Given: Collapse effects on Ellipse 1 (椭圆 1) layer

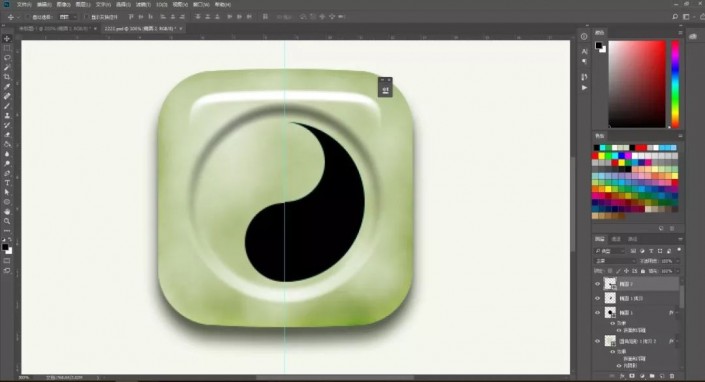Looking at the screenshot, I should 678,313.
